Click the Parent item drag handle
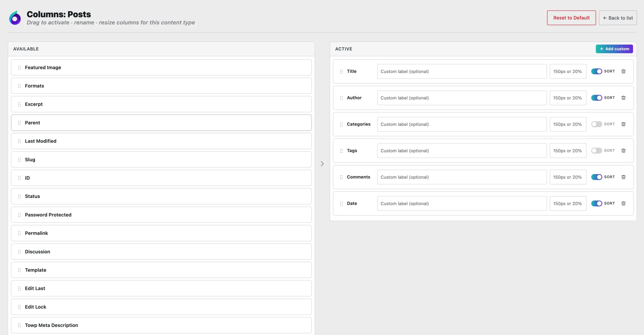Image resolution: width=644 pixels, height=335 pixels. [19, 123]
